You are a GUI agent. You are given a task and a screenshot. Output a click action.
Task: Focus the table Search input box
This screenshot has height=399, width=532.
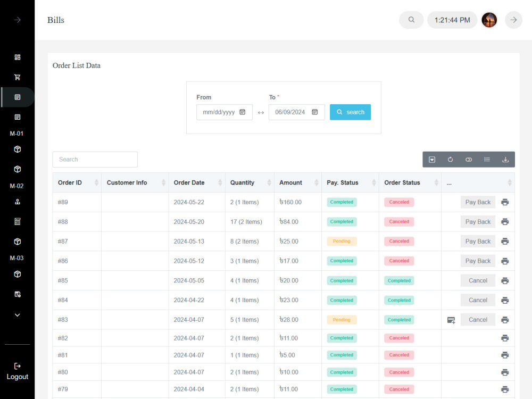(x=95, y=160)
